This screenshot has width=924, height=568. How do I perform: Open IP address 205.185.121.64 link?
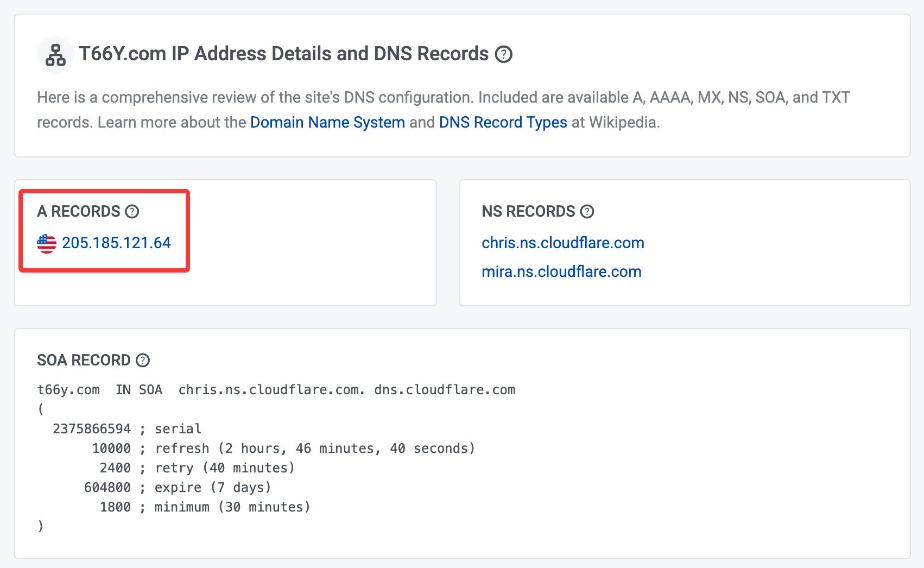pos(116,243)
